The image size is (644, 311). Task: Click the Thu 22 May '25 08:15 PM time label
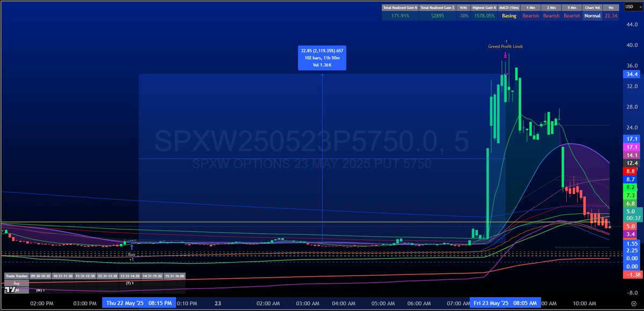point(140,303)
